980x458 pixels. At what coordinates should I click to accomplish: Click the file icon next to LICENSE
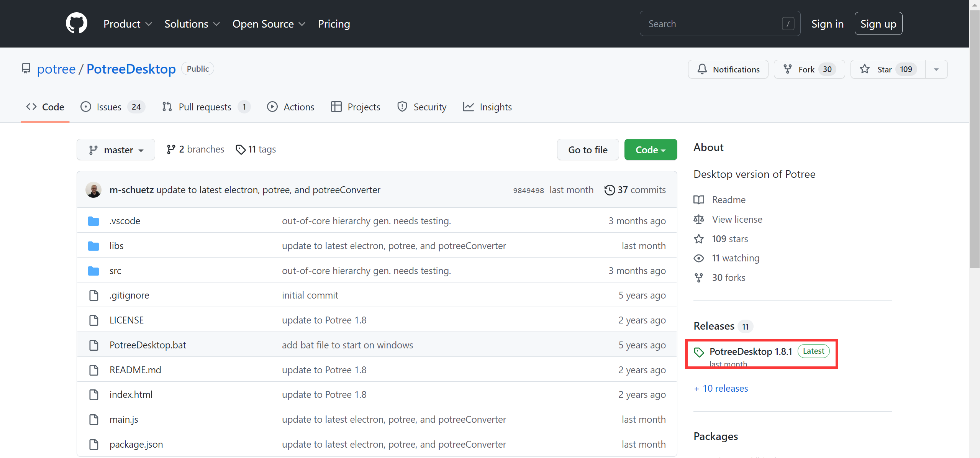tap(94, 320)
